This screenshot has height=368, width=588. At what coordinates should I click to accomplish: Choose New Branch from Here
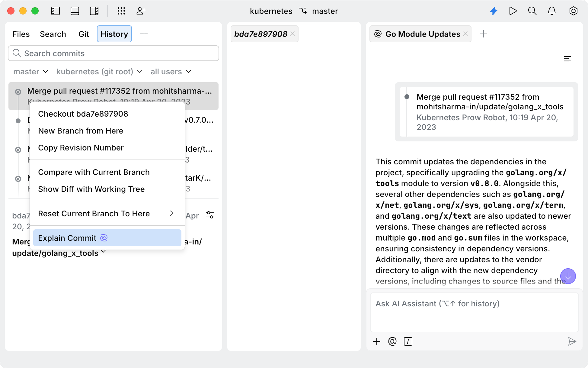pyautogui.click(x=107, y=131)
